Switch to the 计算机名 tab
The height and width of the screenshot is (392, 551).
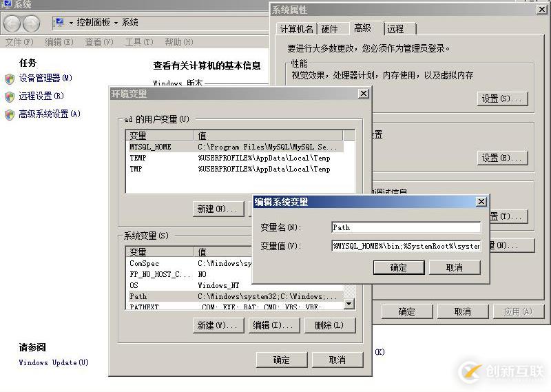point(296,29)
